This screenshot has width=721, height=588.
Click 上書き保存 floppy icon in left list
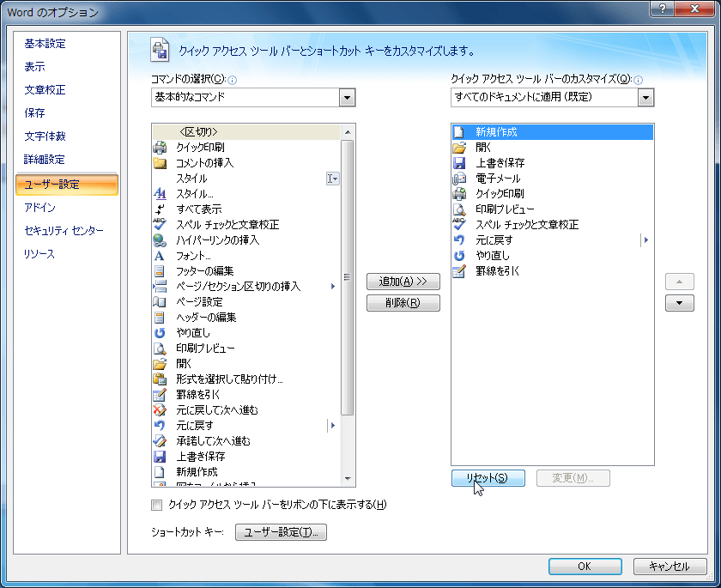[160, 456]
